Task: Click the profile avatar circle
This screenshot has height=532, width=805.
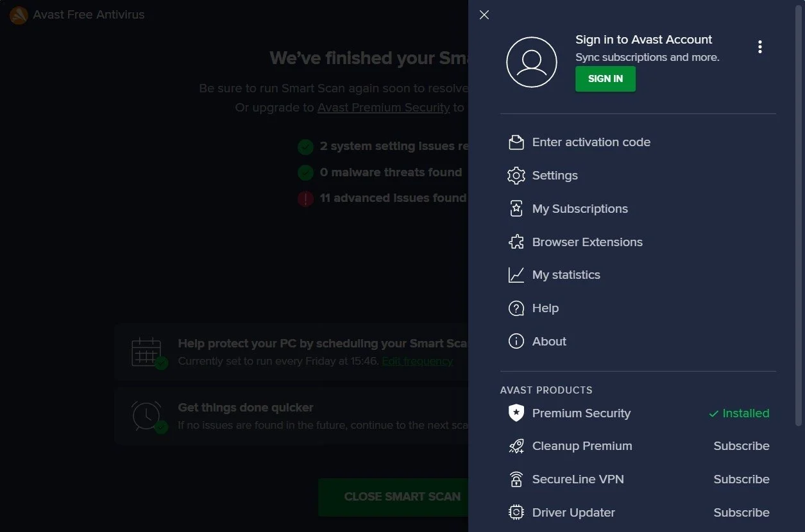Action: (x=532, y=62)
